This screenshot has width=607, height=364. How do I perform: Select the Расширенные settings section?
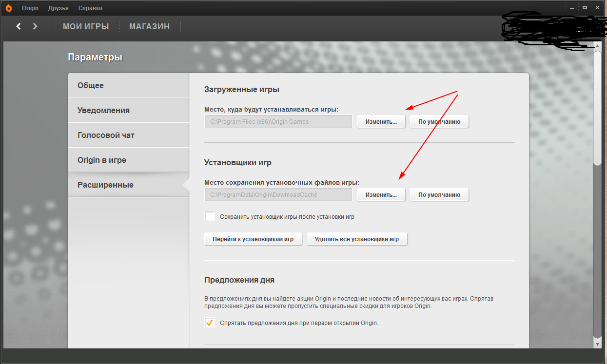click(128, 185)
